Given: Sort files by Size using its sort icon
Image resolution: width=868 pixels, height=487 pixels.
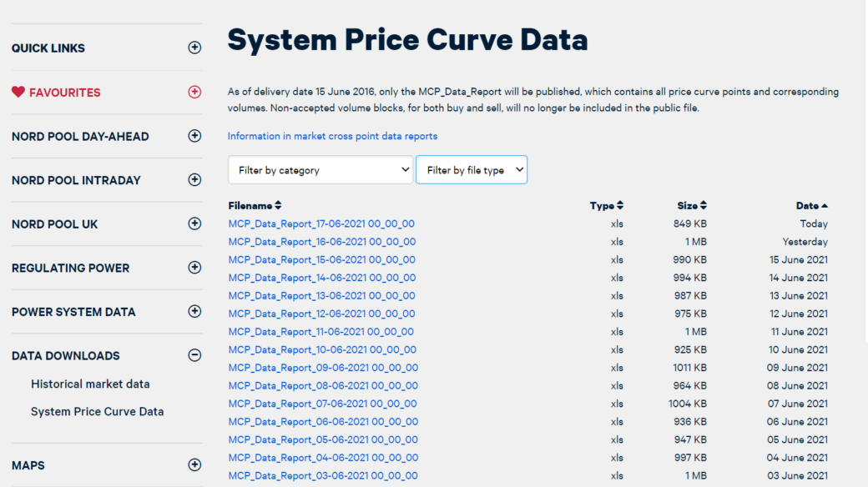Looking at the screenshot, I should [x=705, y=205].
